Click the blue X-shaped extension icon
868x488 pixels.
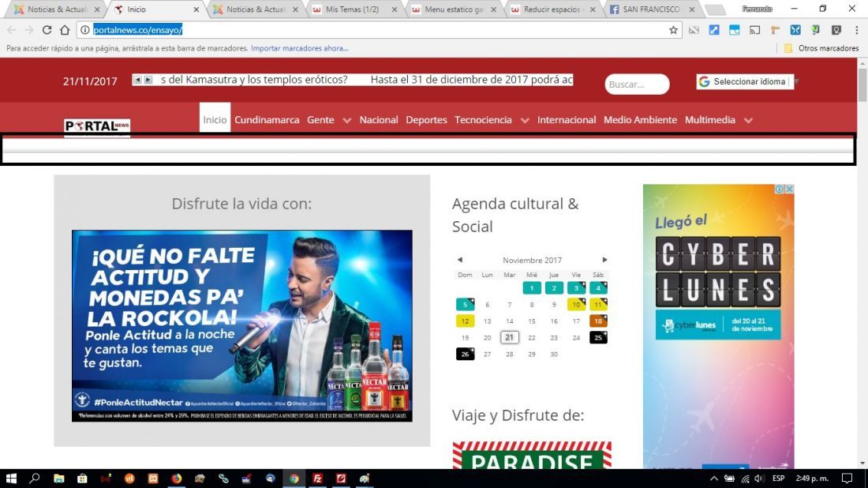click(x=795, y=31)
